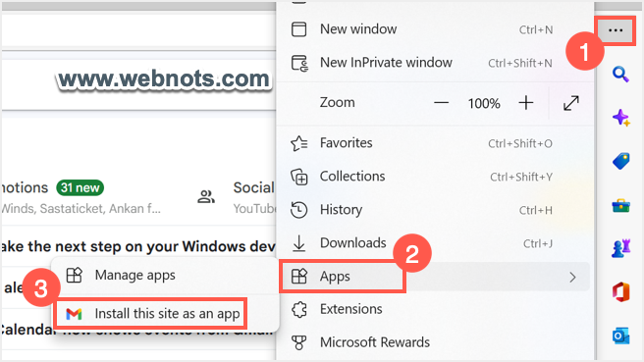The height and width of the screenshot is (362, 644).
Task: Switch to the Social tab in Gmail
Action: (254, 187)
